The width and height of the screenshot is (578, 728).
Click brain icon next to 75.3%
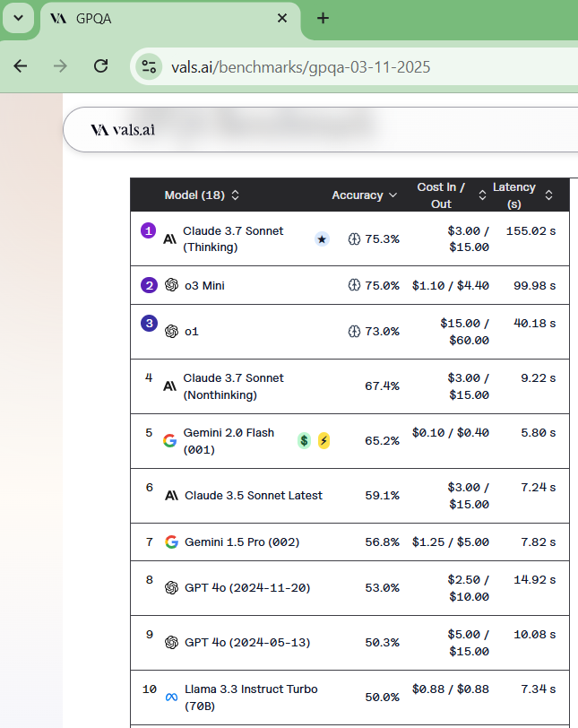354,239
